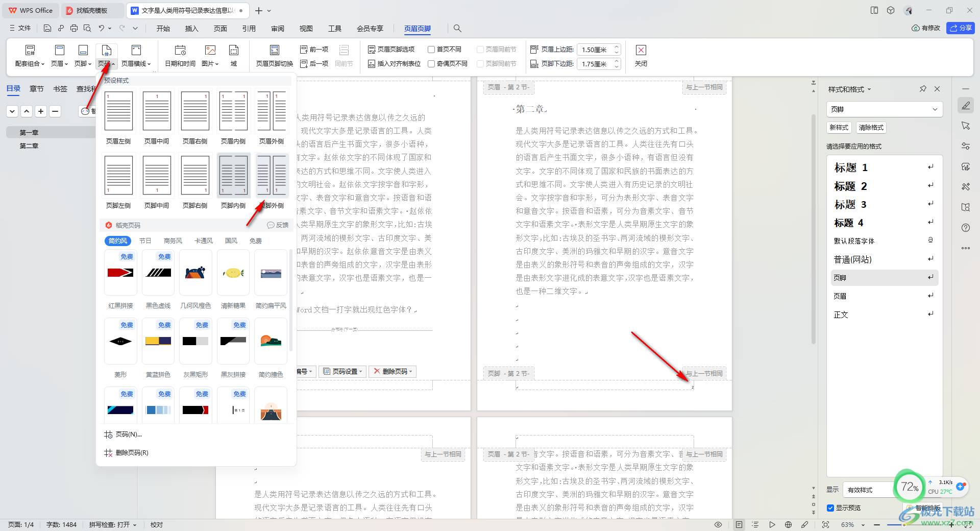The image size is (980, 531).
Task: Expand the outline level dropdown arrow
Action: pyautogui.click(x=12, y=111)
